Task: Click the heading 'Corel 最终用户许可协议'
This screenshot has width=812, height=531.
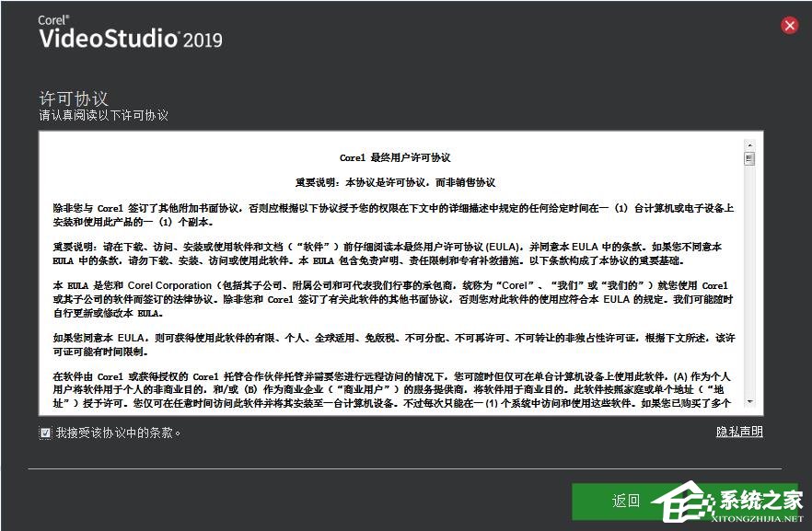Action: point(395,157)
